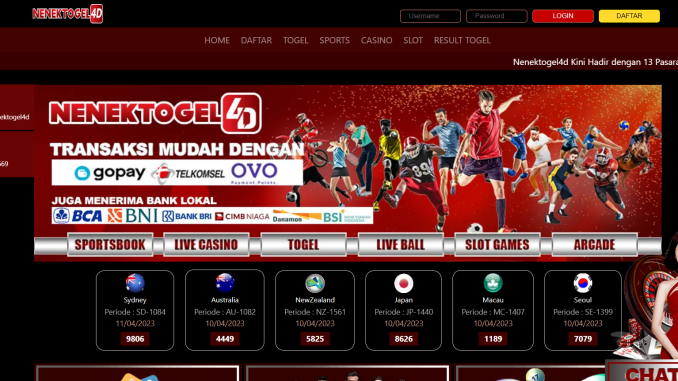Viewport: 678px width, 381px height.
Task: Select SPORTSBOOK banner tab
Action: pos(110,245)
